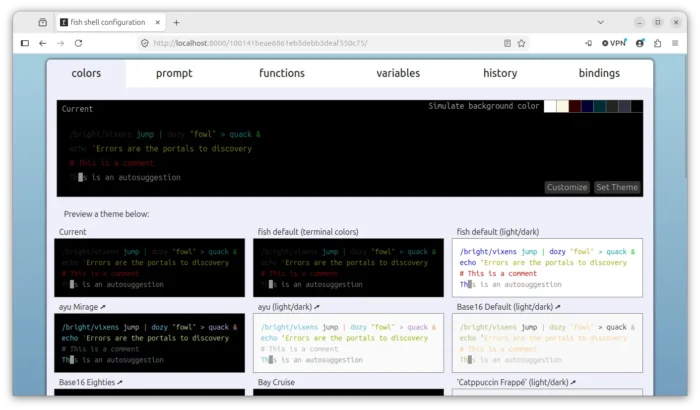Reload the fish shell configuration page
This screenshot has height=410, width=700.
78,43
